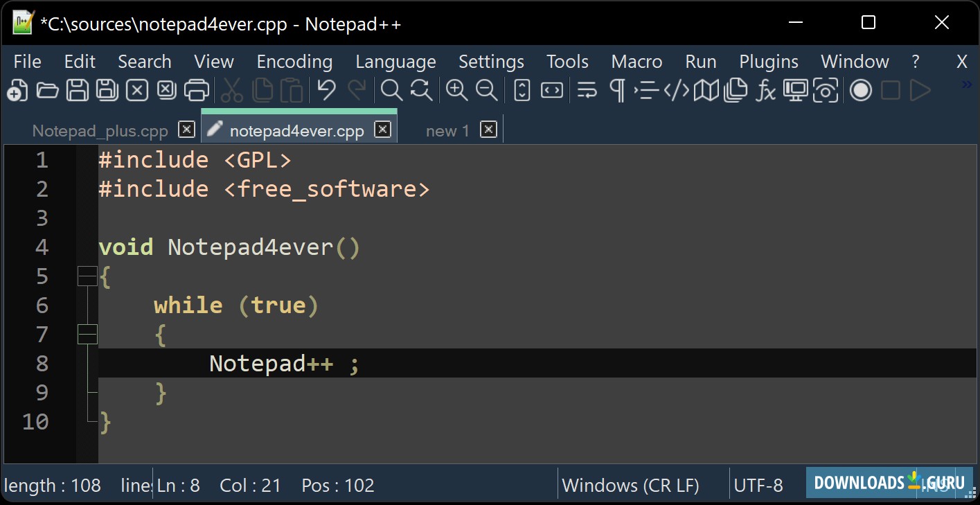Zoom in with the plus magnifier
980x505 pixels.
click(x=456, y=91)
